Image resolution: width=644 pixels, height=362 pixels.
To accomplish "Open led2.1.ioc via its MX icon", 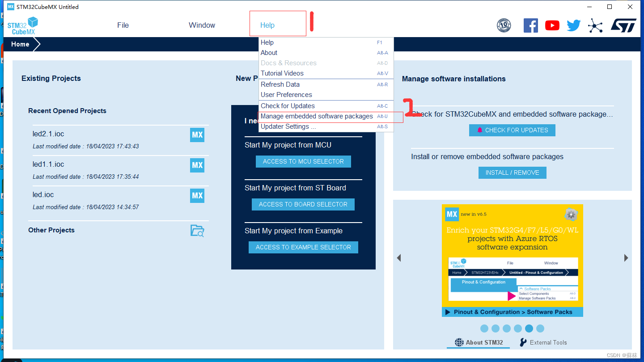I will pos(197,135).
